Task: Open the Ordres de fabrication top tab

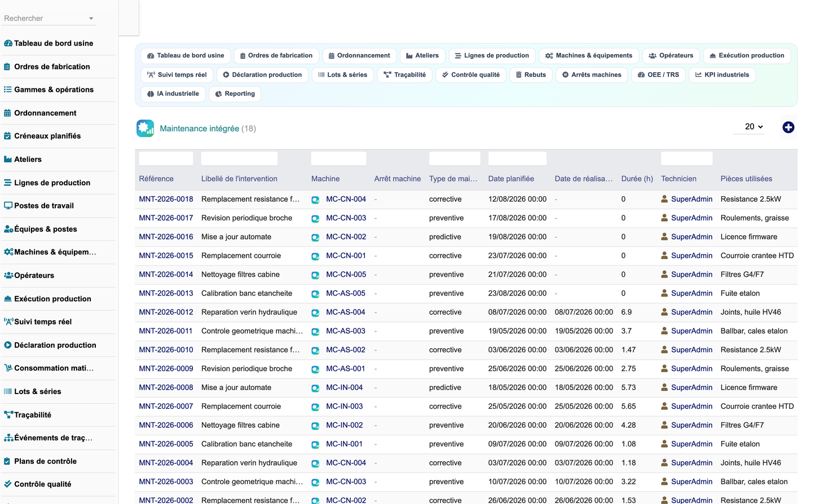Action: click(276, 56)
